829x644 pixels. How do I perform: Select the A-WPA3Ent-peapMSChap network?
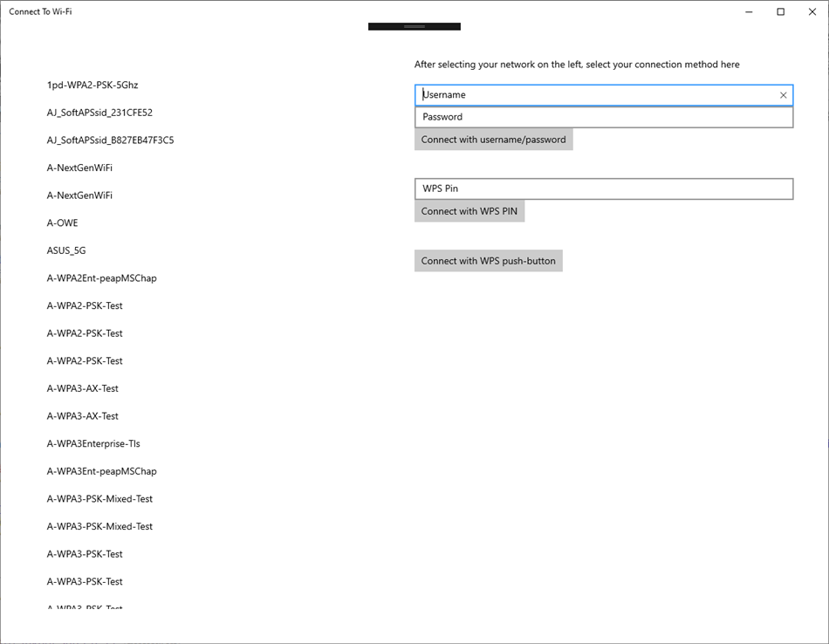point(101,471)
